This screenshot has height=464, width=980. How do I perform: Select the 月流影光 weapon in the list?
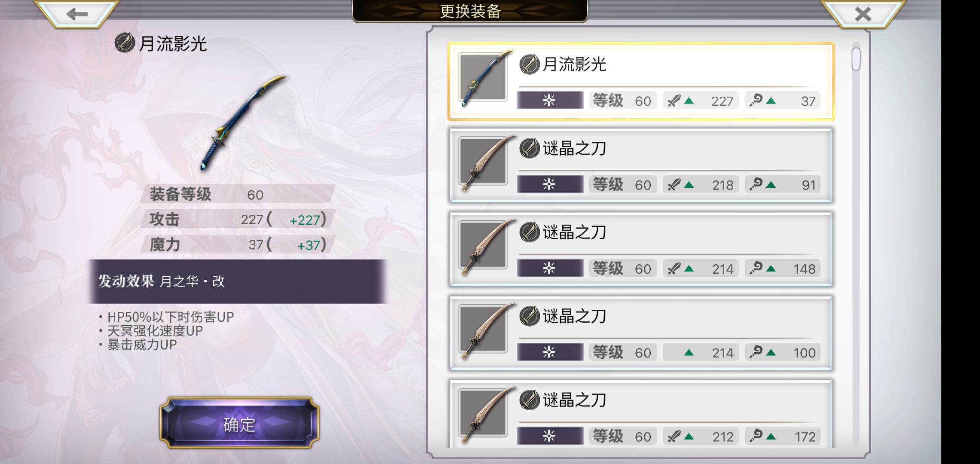[x=641, y=82]
